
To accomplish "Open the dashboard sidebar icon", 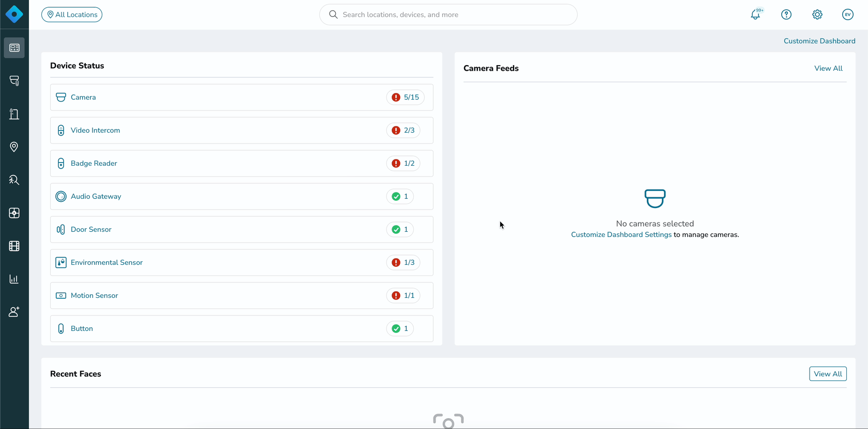I will point(14,47).
